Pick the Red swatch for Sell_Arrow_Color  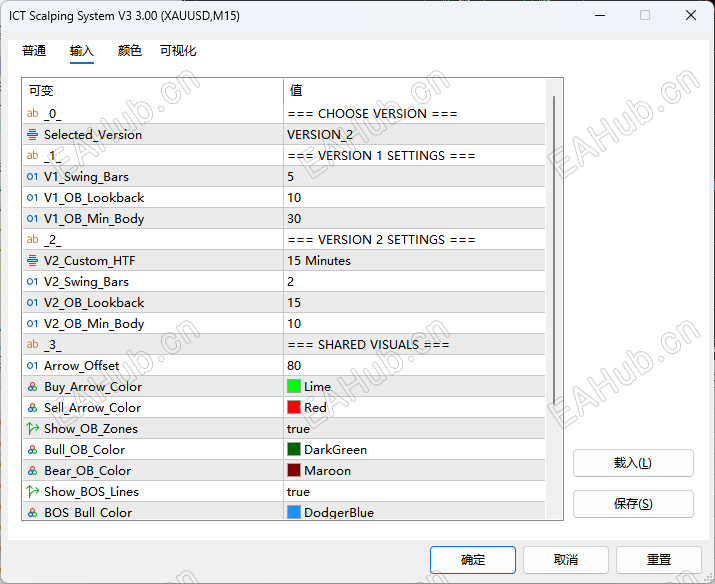[x=294, y=408]
